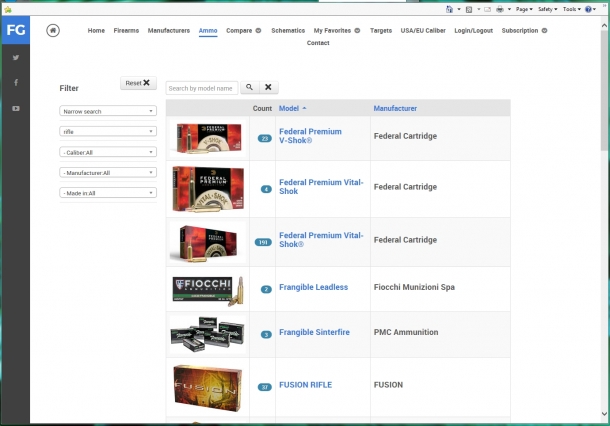
Task: Click the Search by model name field
Action: (202, 88)
